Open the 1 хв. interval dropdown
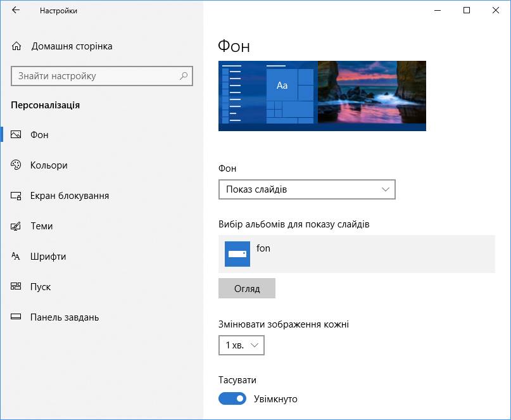This screenshot has width=511, height=420. 241,345
